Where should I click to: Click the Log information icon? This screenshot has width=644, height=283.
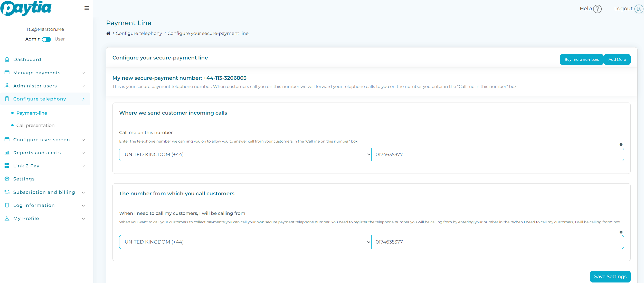click(7, 205)
